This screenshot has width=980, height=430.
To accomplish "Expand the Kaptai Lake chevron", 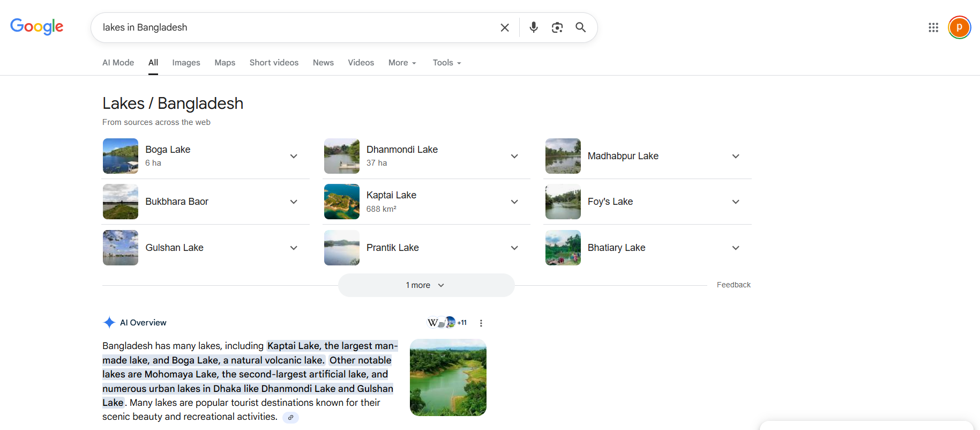I will (x=514, y=202).
